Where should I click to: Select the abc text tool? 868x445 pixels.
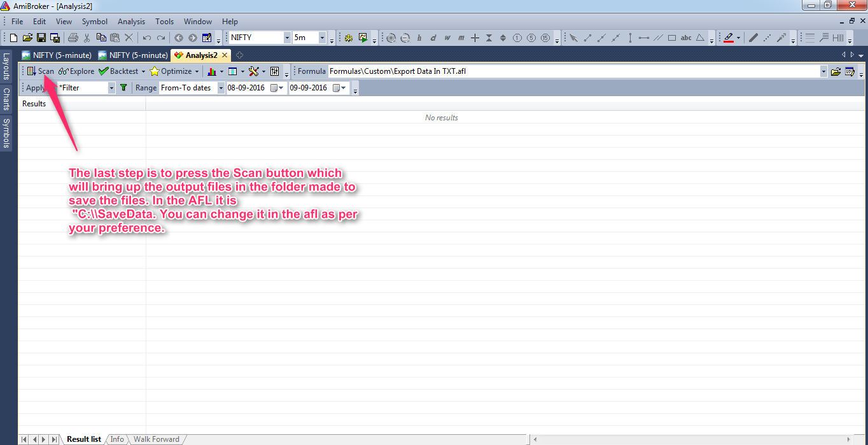coord(686,38)
